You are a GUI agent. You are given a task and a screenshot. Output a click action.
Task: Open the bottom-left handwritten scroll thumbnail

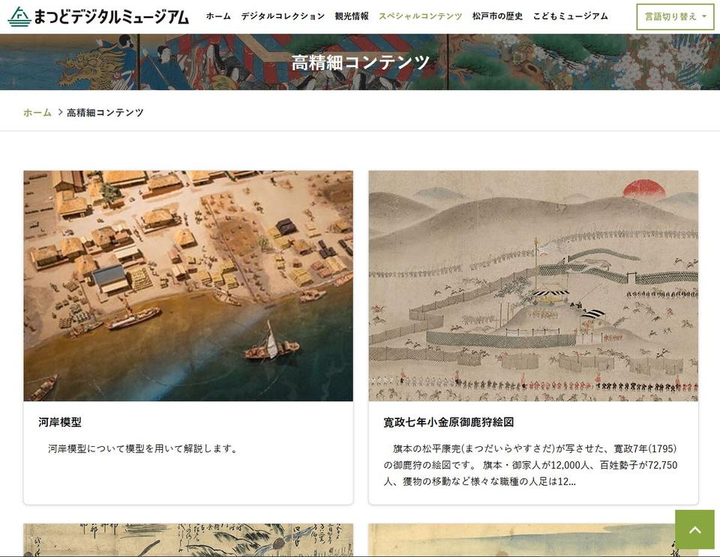pyautogui.click(x=188, y=540)
